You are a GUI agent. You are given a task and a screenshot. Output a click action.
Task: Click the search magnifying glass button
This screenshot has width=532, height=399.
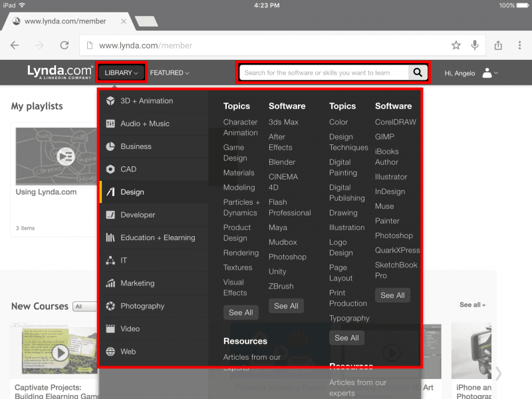coord(418,72)
